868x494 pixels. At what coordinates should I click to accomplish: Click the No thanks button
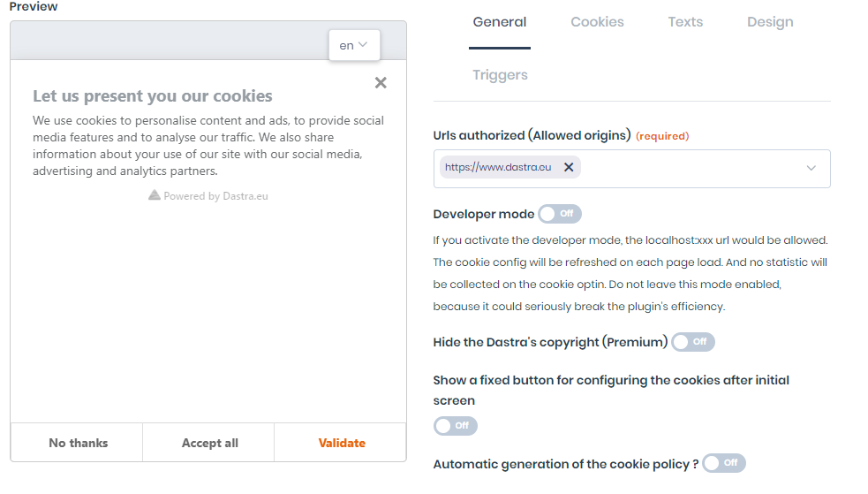point(77,443)
